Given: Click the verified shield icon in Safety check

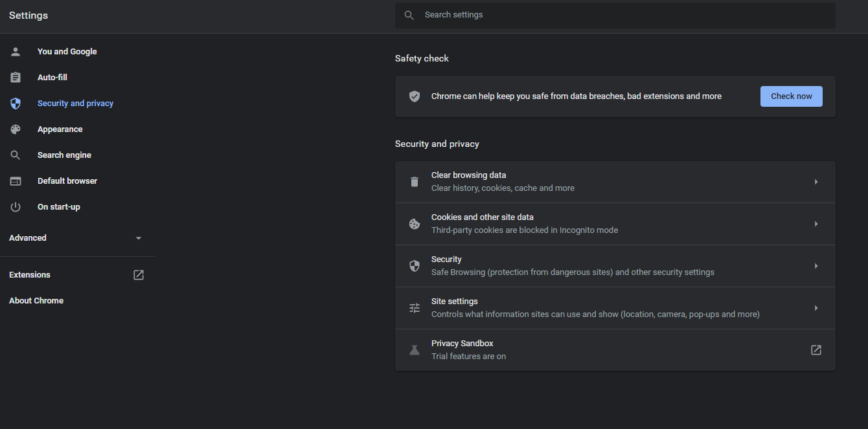Looking at the screenshot, I should click(415, 96).
